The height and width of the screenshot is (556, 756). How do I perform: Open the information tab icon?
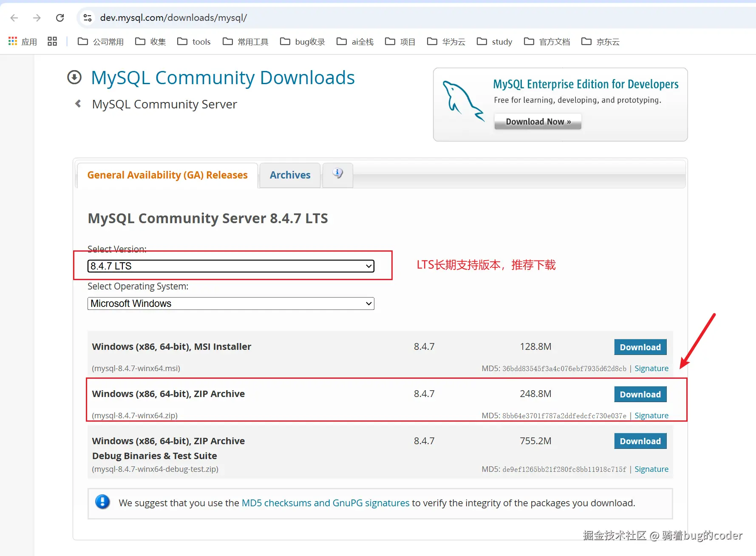(x=338, y=174)
